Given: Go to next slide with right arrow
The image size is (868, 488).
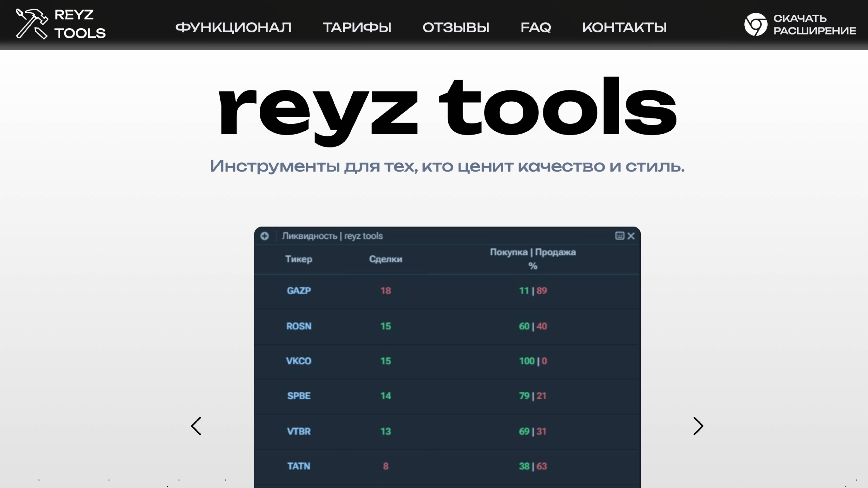Looking at the screenshot, I should (x=698, y=426).
